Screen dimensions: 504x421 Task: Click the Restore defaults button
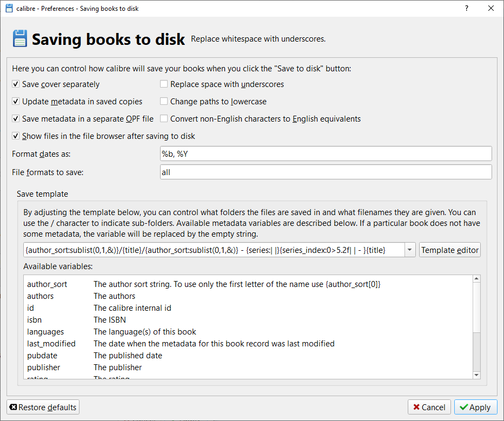(43, 407)
